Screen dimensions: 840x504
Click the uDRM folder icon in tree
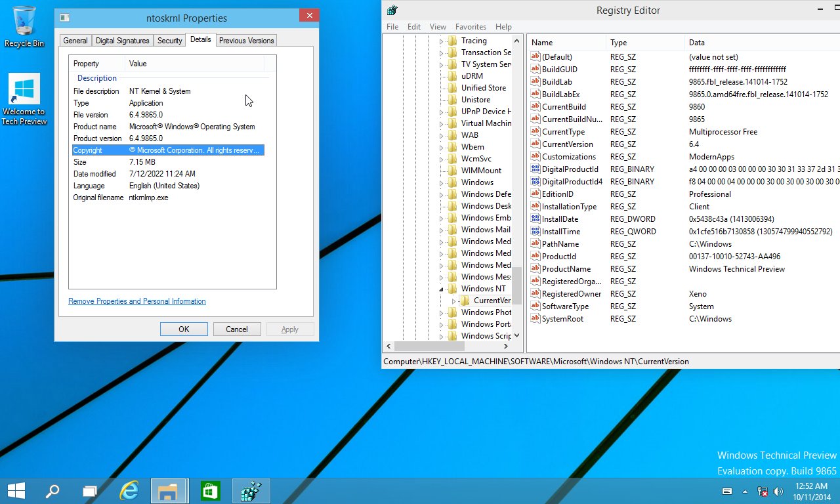pos(452,76)
